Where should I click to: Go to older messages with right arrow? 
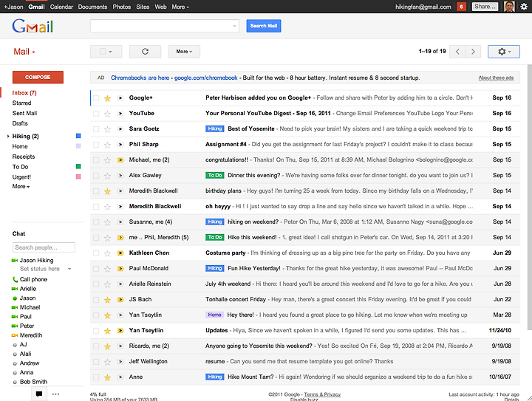[x=473, y=52]
